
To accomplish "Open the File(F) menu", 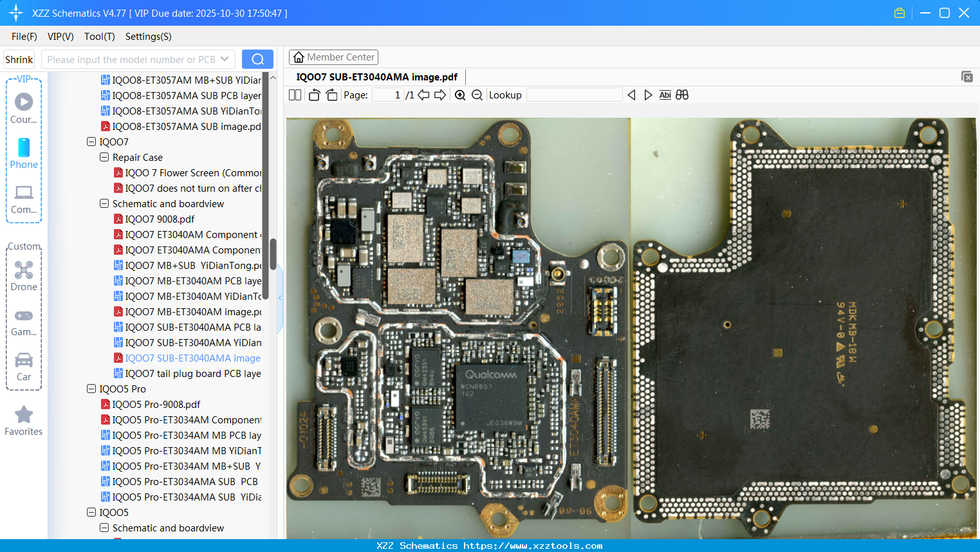I will (24, 37).
